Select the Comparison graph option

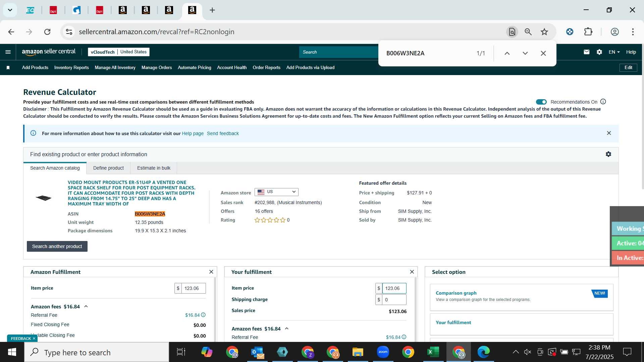pos(522,297)
